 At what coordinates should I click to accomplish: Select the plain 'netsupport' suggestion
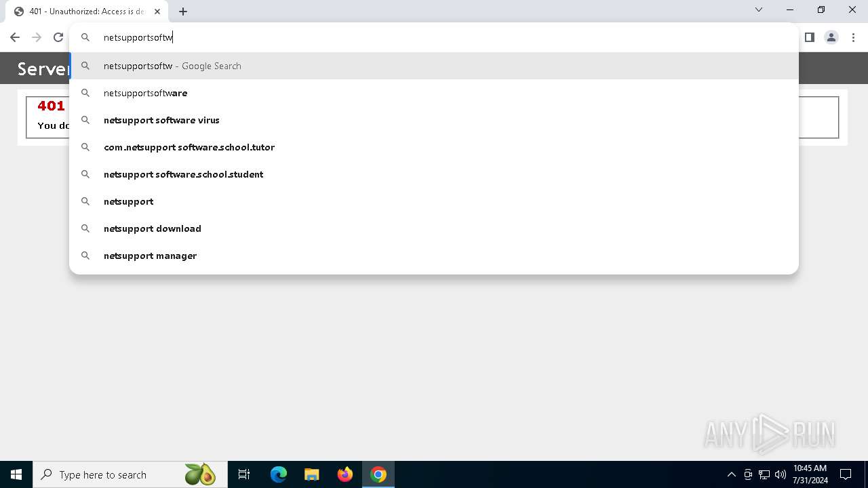click(x=434, y=201)
